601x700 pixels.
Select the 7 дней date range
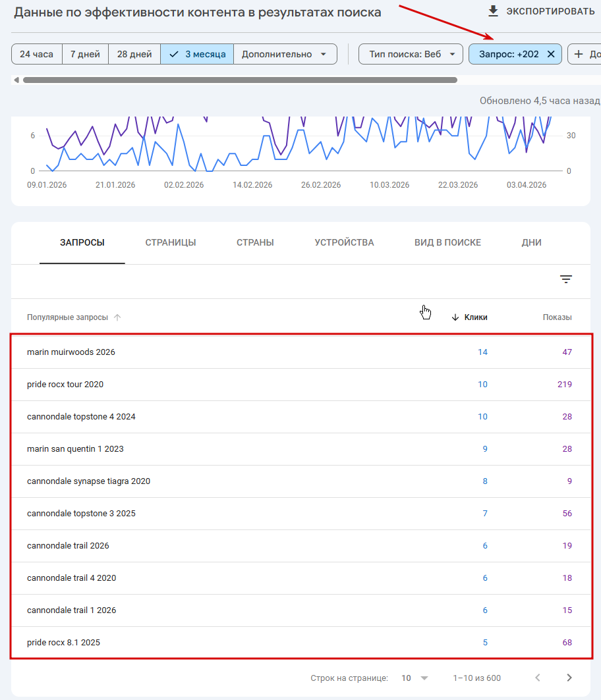tap(85, 54)
